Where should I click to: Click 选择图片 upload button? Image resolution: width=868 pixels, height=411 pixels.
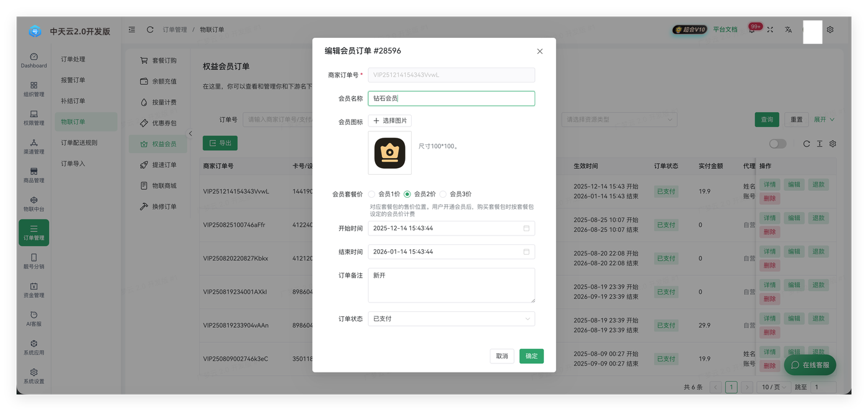(390, 121)
